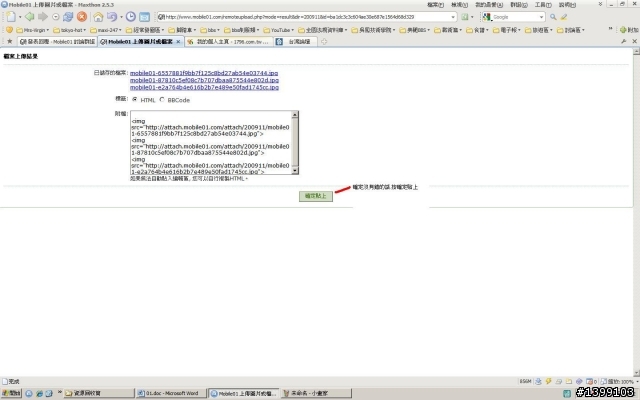Open the home page icon

coord(98,17)
